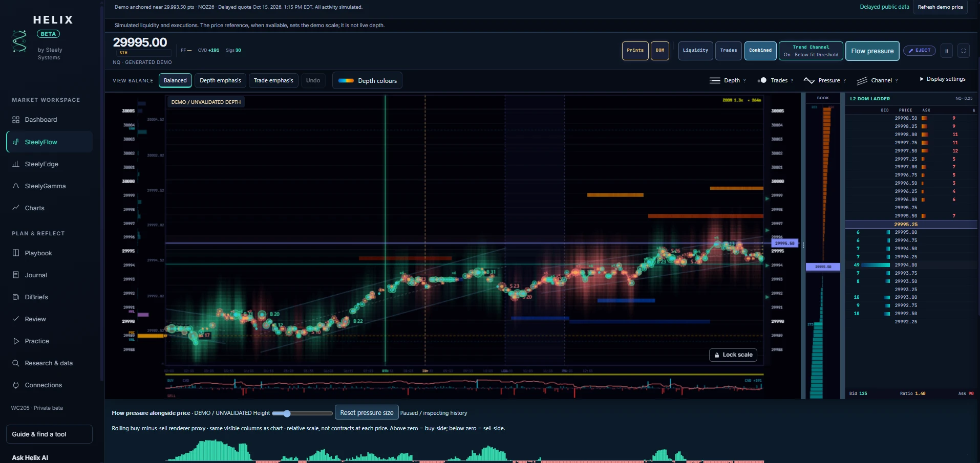Click the Reset pressure size button
980x463 pixels.
pyautogui.click(x=367, y=413)
